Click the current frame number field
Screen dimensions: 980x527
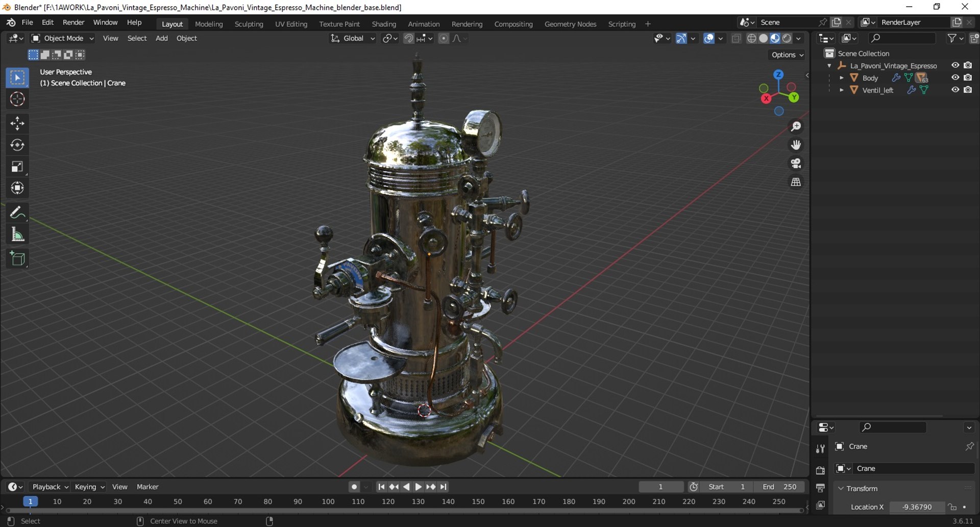click(661, 487)
